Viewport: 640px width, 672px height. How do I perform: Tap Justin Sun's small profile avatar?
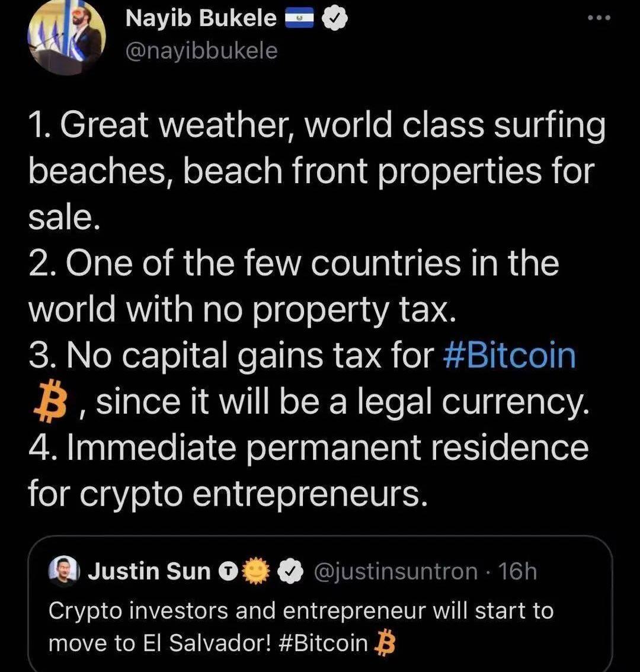point(62,572)
